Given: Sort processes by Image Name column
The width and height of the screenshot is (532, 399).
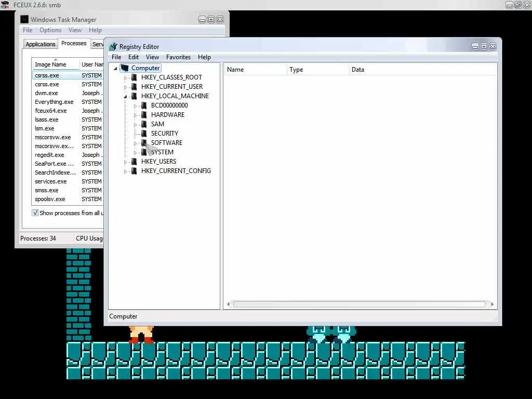Looking at the screenshot, I should point(56,64).
